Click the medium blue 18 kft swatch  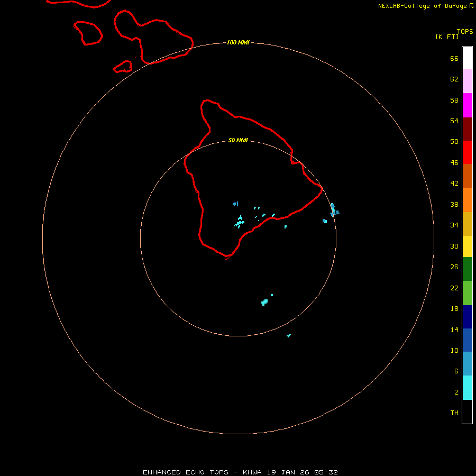click(x=467, y=340)
